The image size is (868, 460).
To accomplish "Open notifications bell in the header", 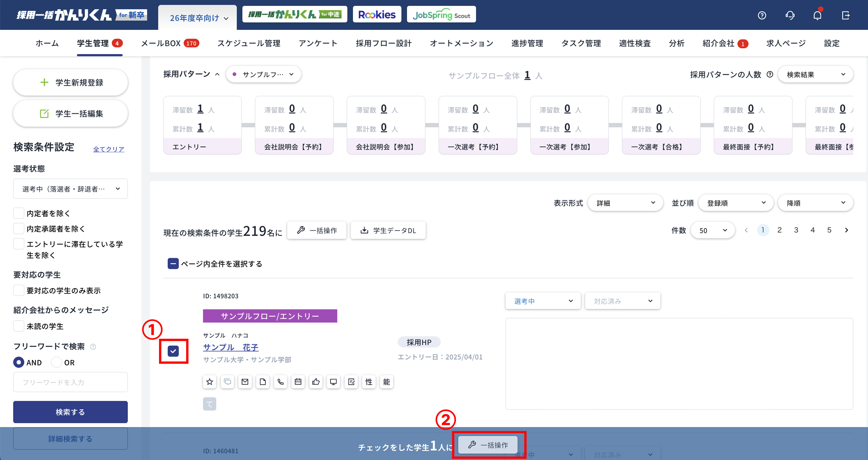I will click(x=817, y=15).
